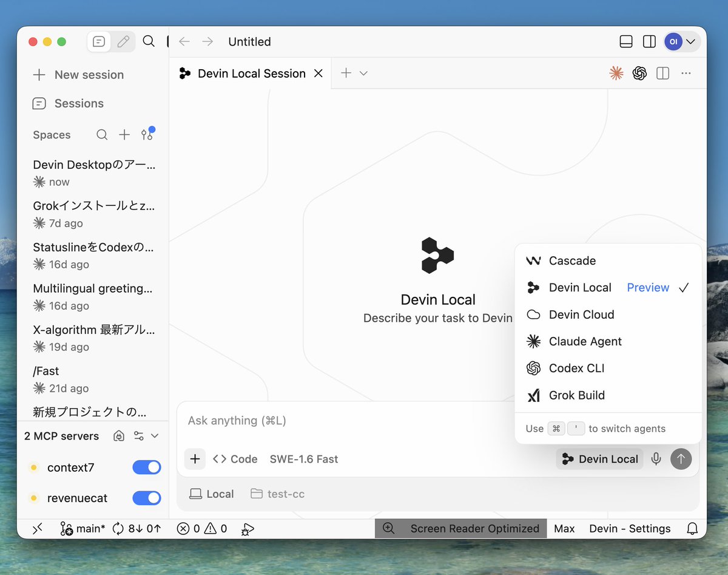Image resolution: width=728 pixels, height=575 pixels.
Task: Open Devin - Settings in the status bar
Action: (630, 529)
